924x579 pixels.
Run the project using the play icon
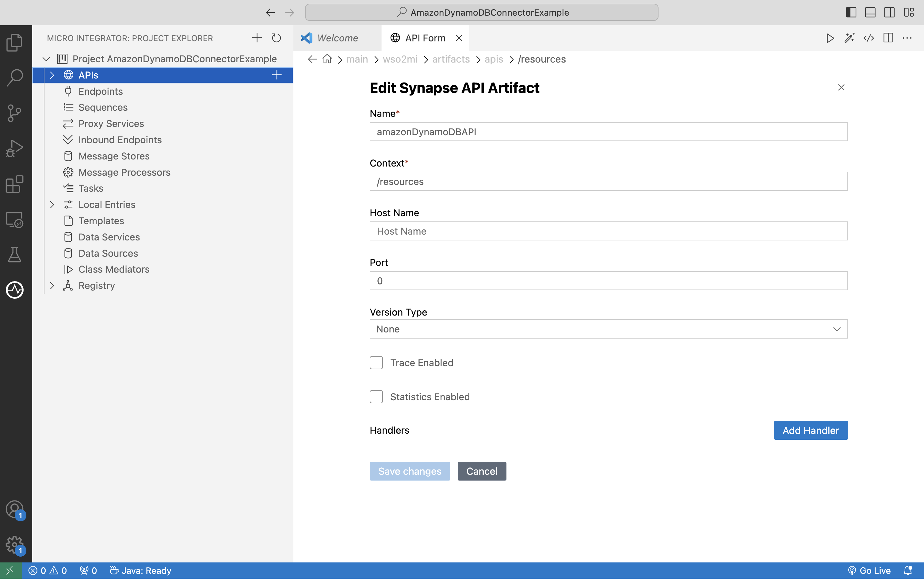click(x=830, y=38)
